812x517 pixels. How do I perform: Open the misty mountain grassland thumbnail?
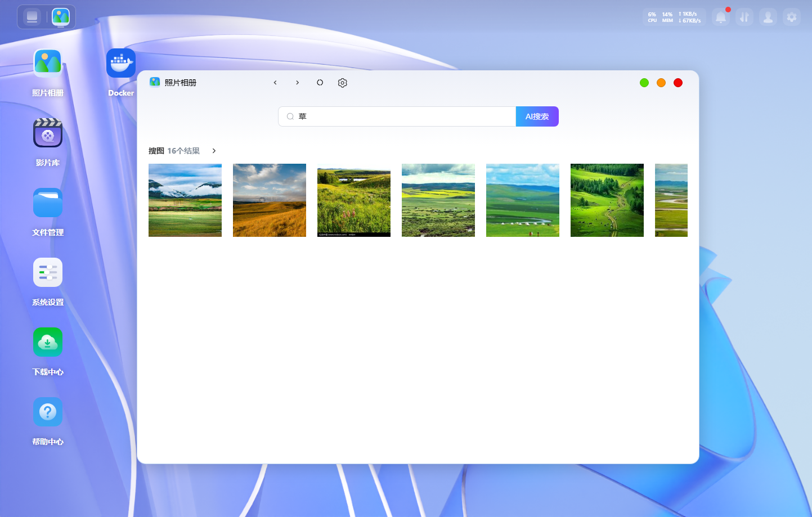185,200
